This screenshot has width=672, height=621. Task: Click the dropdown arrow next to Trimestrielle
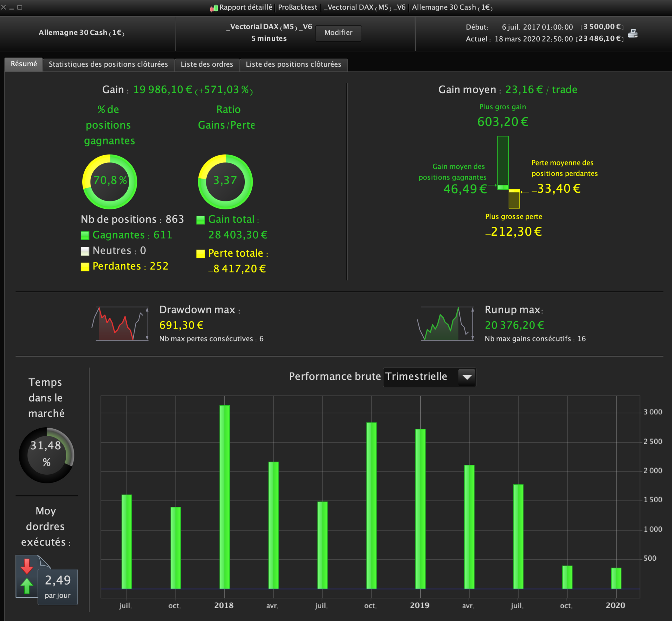467,377
